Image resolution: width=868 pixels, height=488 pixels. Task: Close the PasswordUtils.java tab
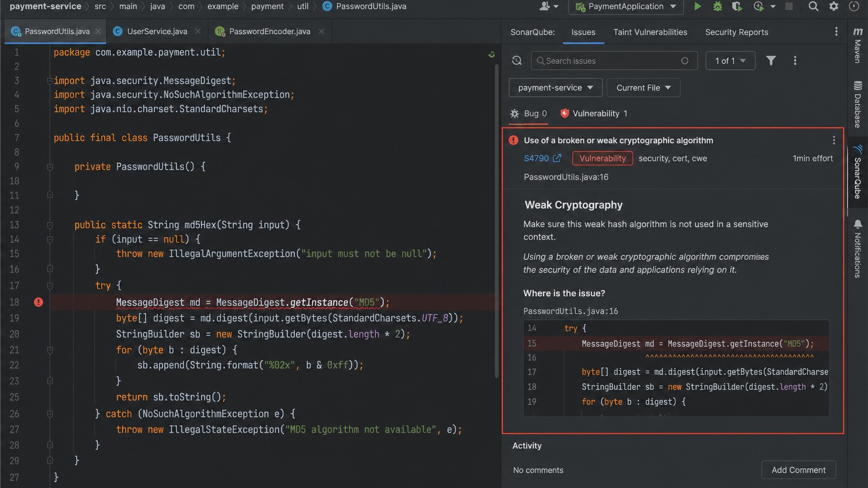tap(98, 31)
